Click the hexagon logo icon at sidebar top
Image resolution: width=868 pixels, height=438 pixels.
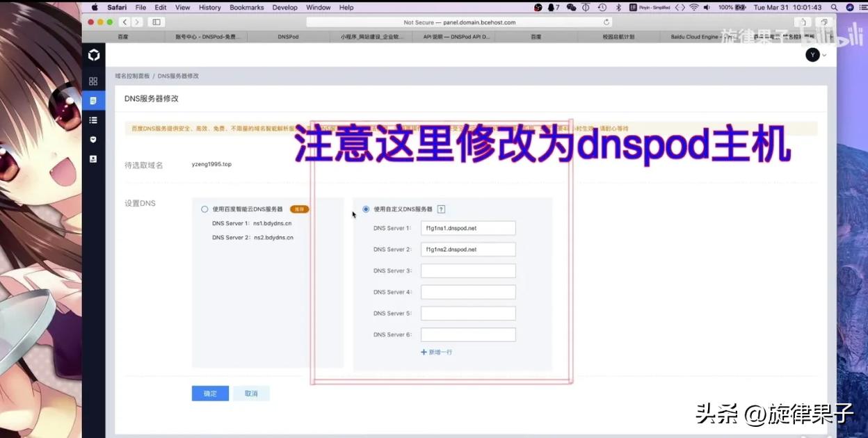coord(94,54)
